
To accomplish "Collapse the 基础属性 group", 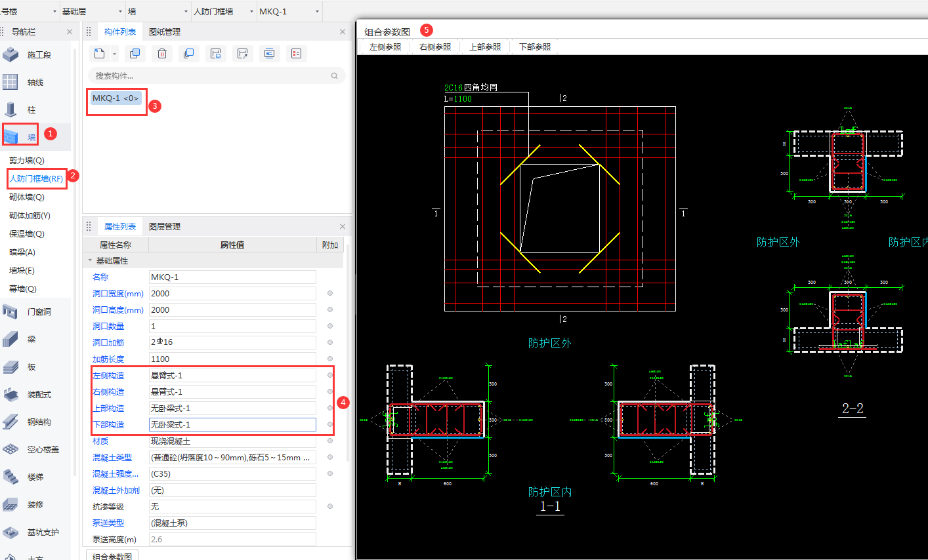I will (x=91, y=261).
